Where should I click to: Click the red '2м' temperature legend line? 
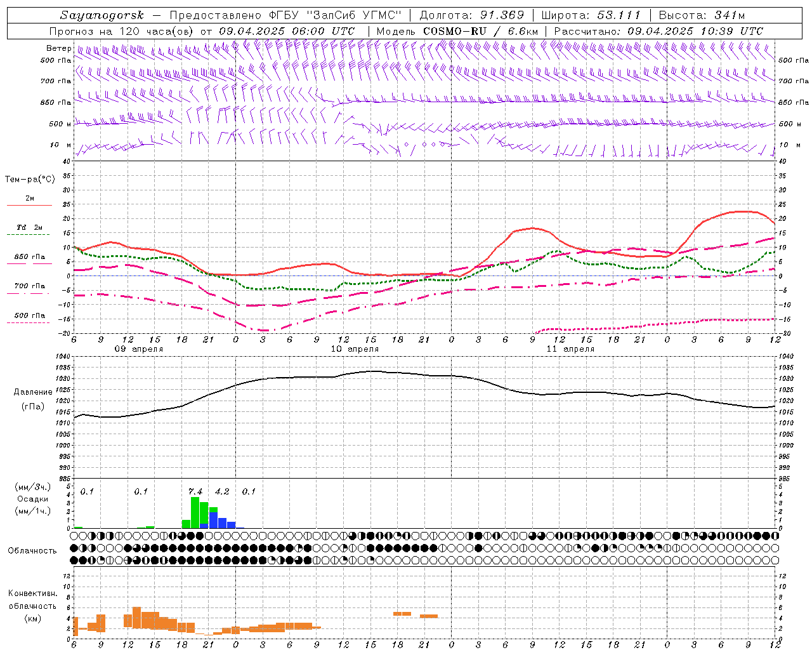pos(29,205)
